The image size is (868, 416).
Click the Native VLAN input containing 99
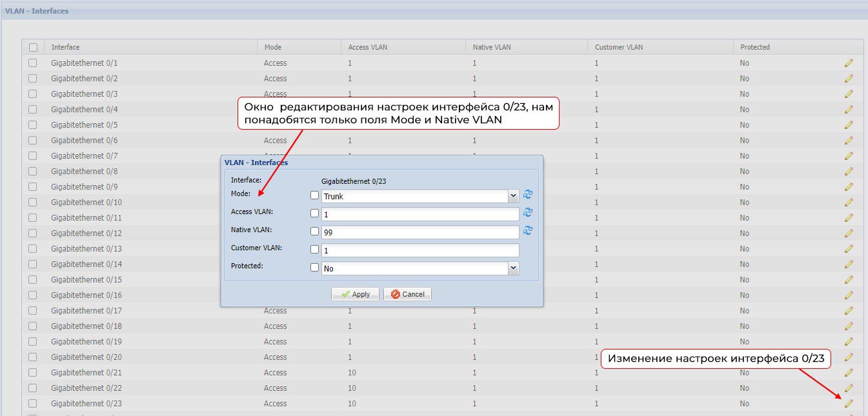pyautogui.click(x=419, y=232)
